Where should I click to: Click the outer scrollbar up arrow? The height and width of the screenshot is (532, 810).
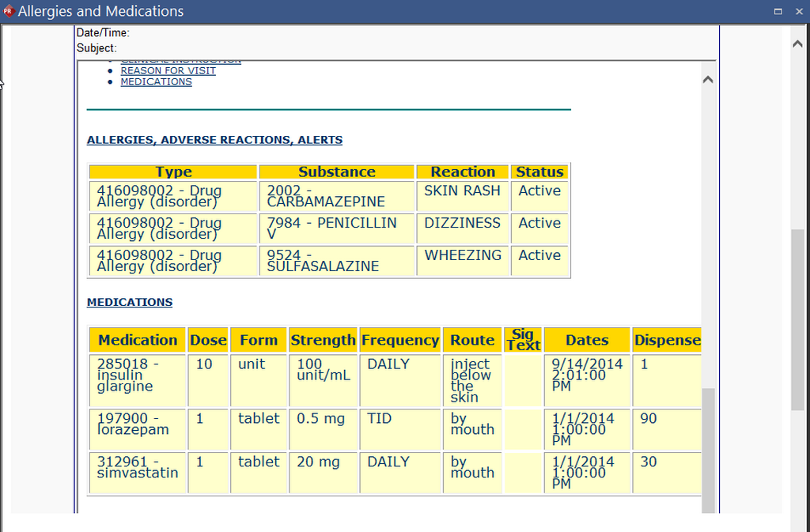(x=797, y=43)
